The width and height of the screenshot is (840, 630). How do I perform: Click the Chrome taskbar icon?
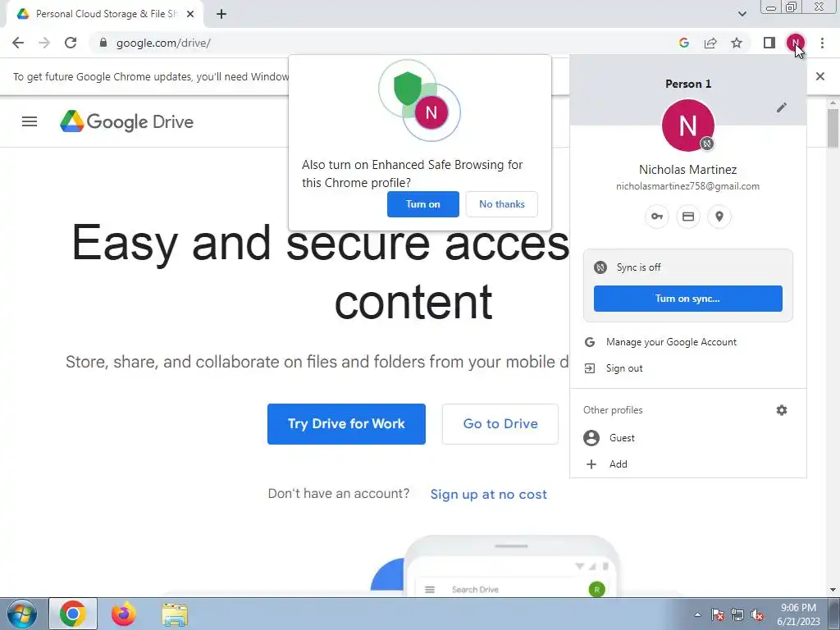(73, 614)
